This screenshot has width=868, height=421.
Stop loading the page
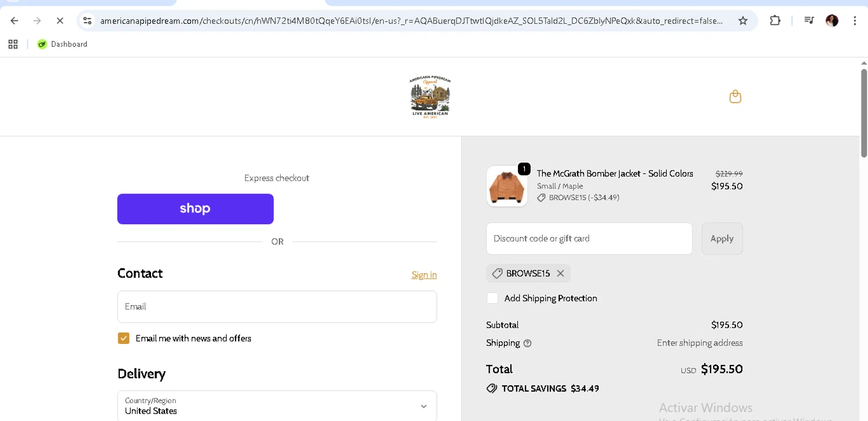(x=60, y=21)
